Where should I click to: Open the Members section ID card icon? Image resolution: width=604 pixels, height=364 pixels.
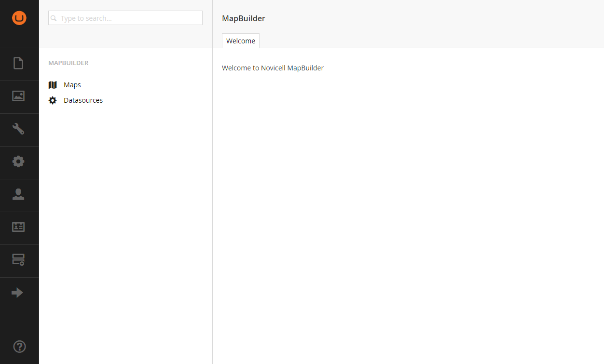click(x=18, y=227)
